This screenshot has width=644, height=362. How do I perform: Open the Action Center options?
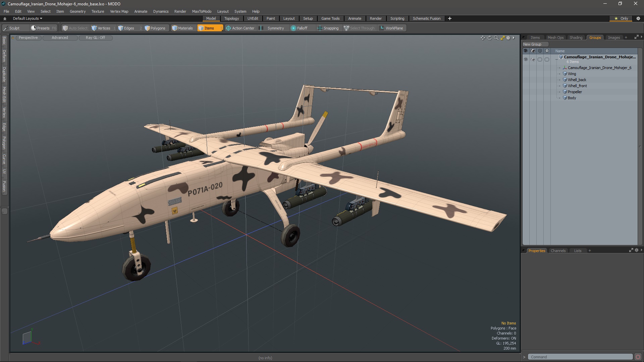(240, 28)
